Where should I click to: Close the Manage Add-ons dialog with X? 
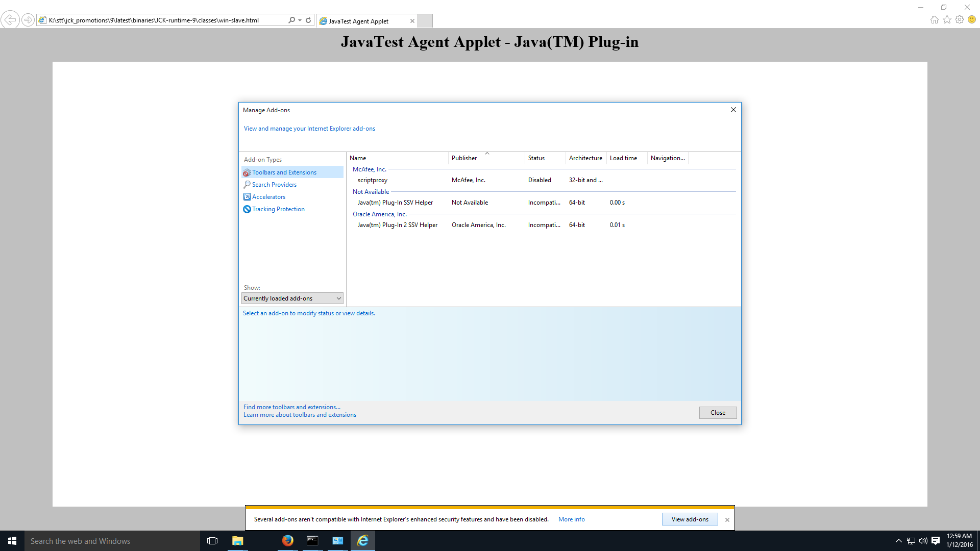click(x=733, y=110)
